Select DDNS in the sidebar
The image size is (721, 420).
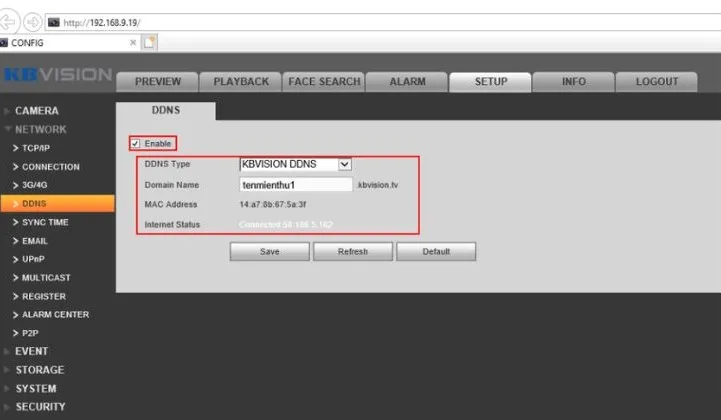click(57, 203)
